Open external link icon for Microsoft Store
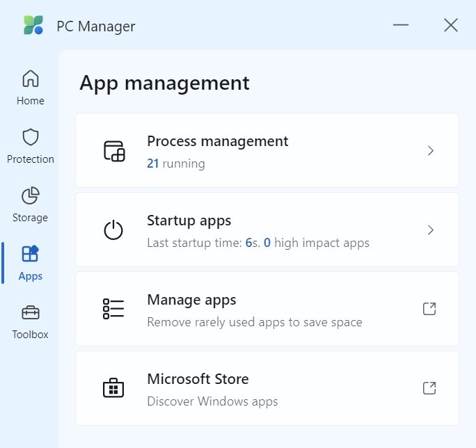This screenshot has height=448, width=476. pyautogui.click(x=429, y=388)
